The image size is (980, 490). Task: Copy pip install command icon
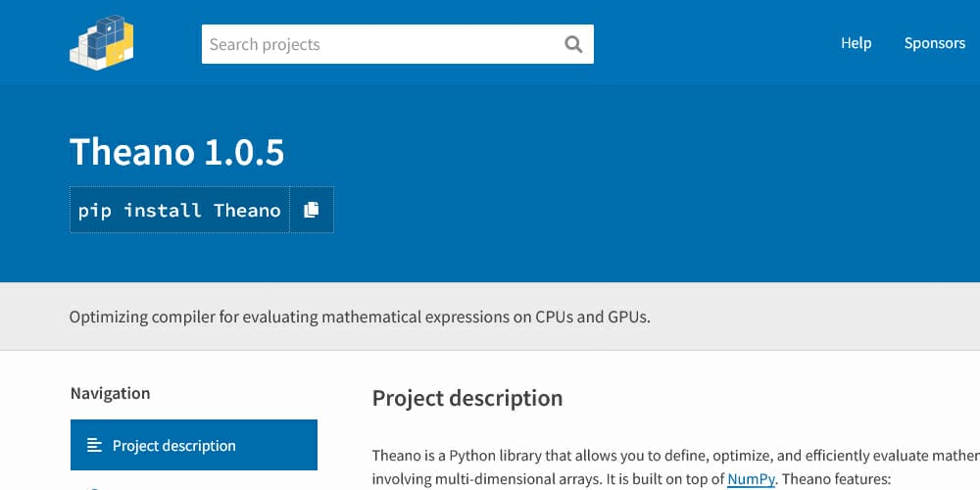coord(312,210)
